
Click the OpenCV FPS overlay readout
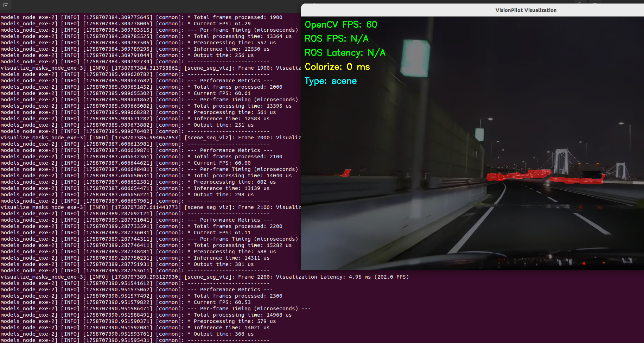[341, 25]
